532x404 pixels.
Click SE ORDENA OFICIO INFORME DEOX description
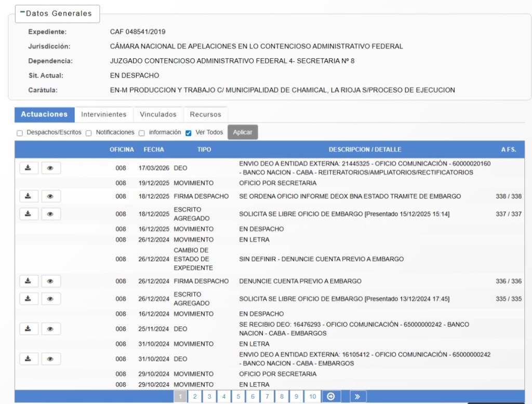click(x=350, y=196)
